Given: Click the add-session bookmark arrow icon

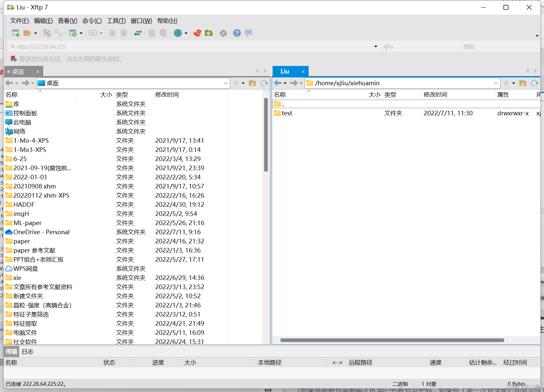Looking at the screenshot, I should pos(14,59).
